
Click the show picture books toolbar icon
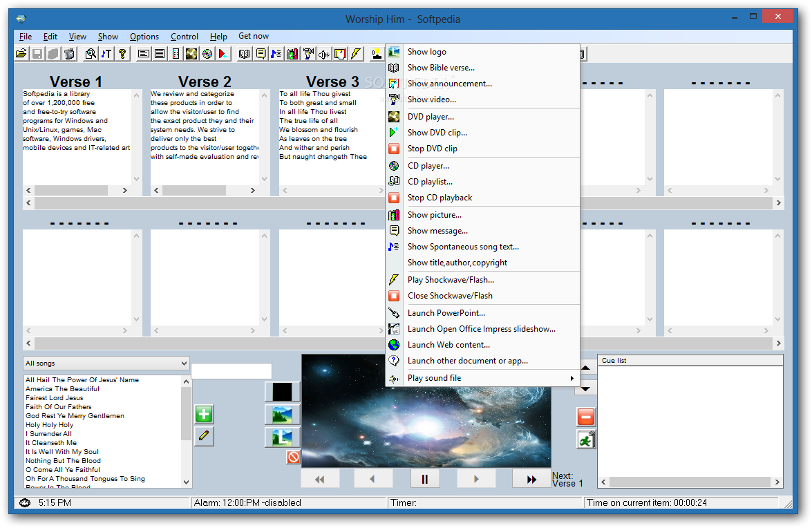tap(292, 53)
